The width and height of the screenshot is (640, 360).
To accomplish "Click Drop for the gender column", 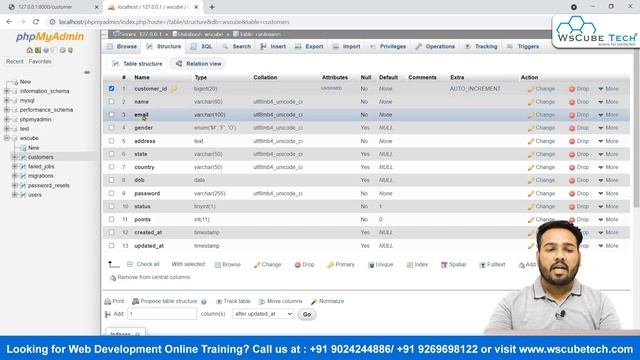I will (579, 128).
